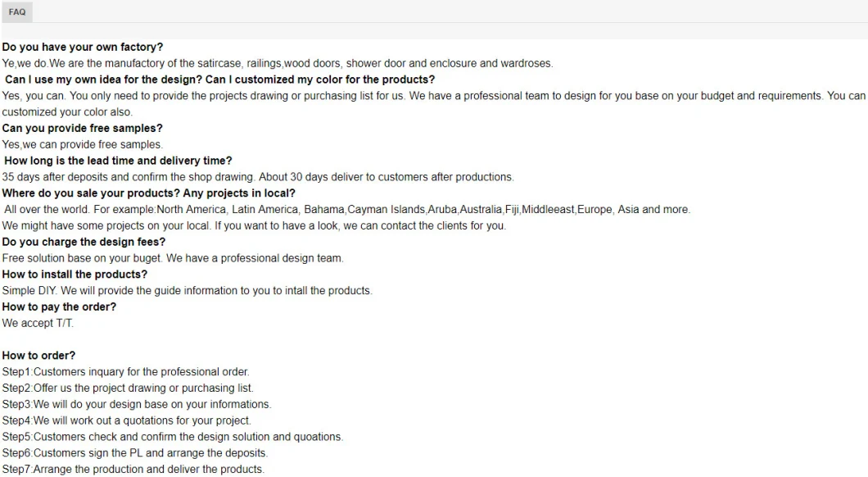Click the question "How to install the products?"
This screenshot has width=868, height=477.
tap(75, 275)
